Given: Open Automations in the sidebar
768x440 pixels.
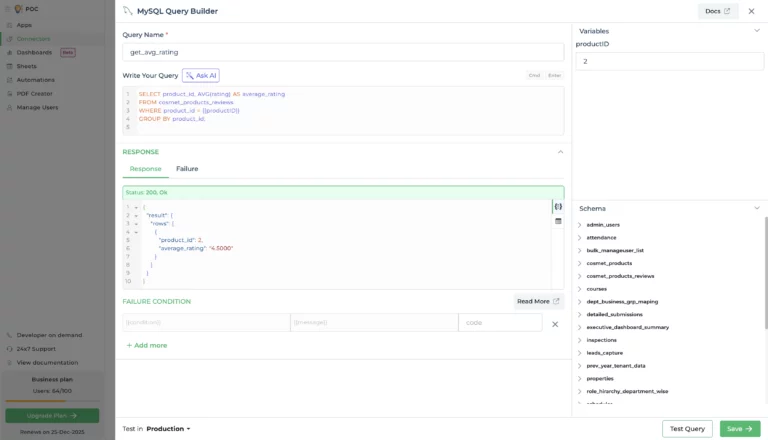Looking at the screenshot, I should click(35, 79).
